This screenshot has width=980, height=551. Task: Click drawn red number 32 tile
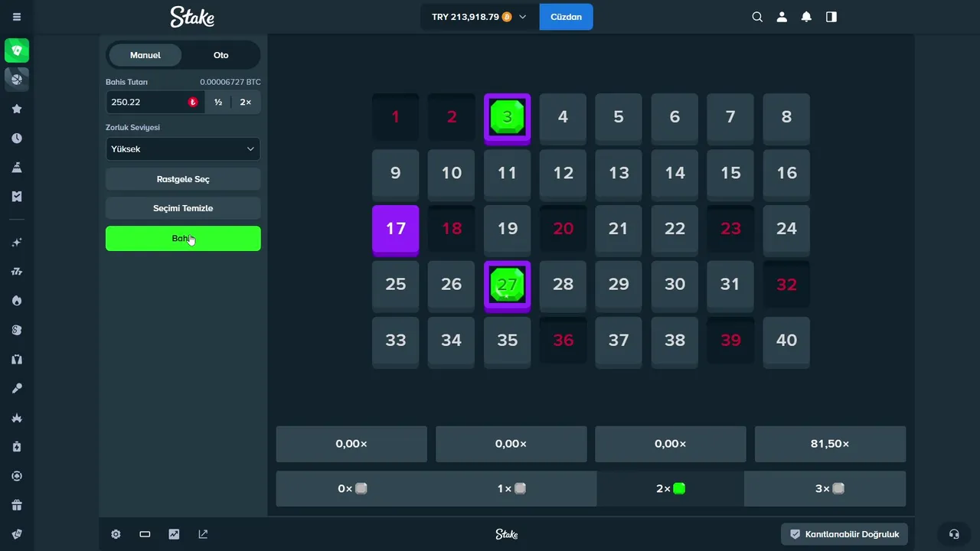(x=786, y=285)
